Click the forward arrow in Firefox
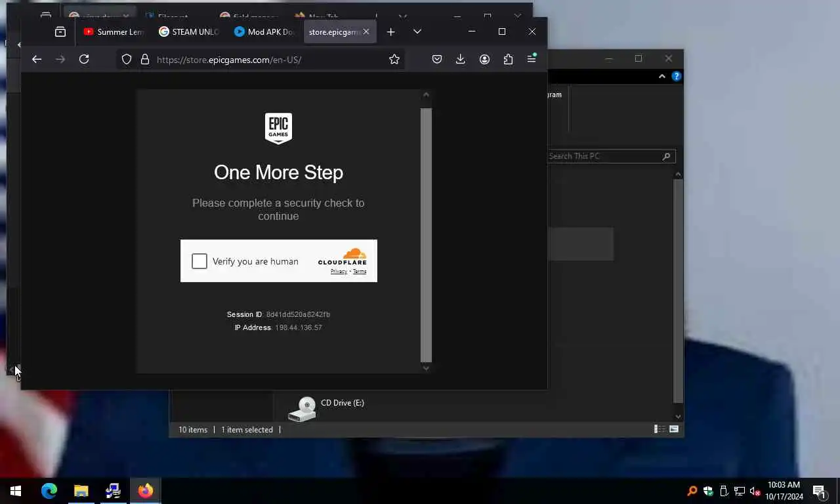This screenshot has height=504, width=840. [60, 59]
